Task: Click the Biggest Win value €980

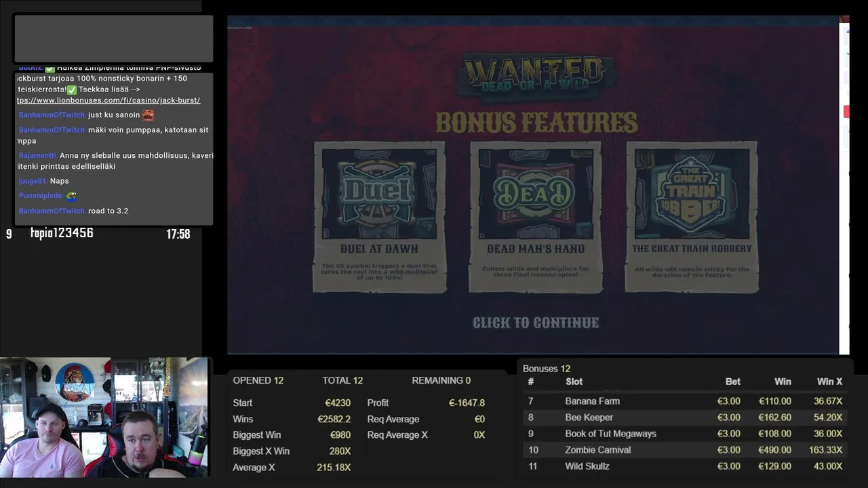Action: 340,435
